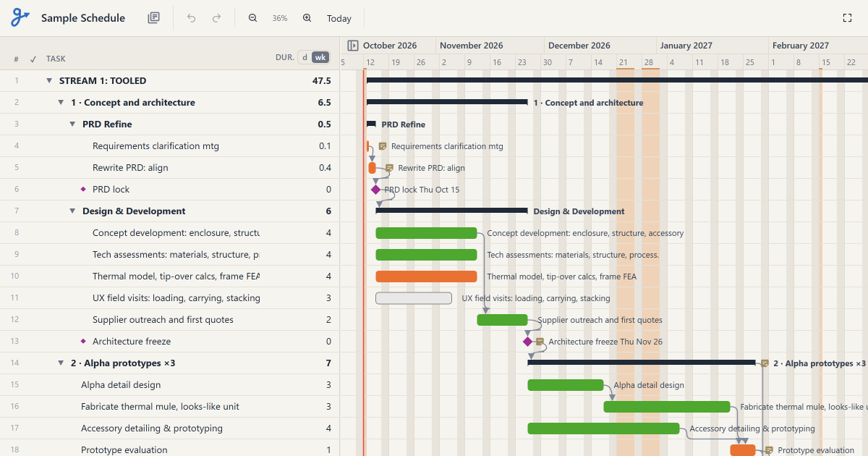Collapse 2 · Alpha prototypes ×3 group
Screen dimensions: 868x456
pos(61,363)
